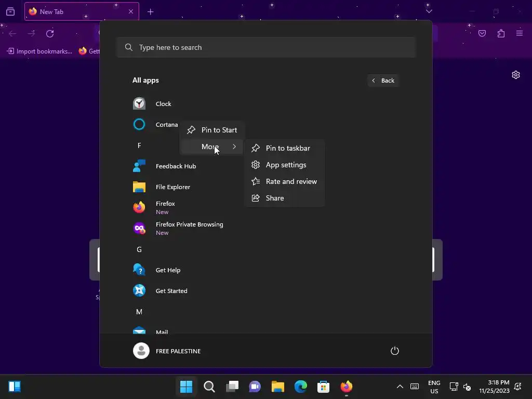Image resolution: width=532 pixels, height=399 pixels.
Task: Launch Cortana from its circle icon
Action: [x=139, y=124]
